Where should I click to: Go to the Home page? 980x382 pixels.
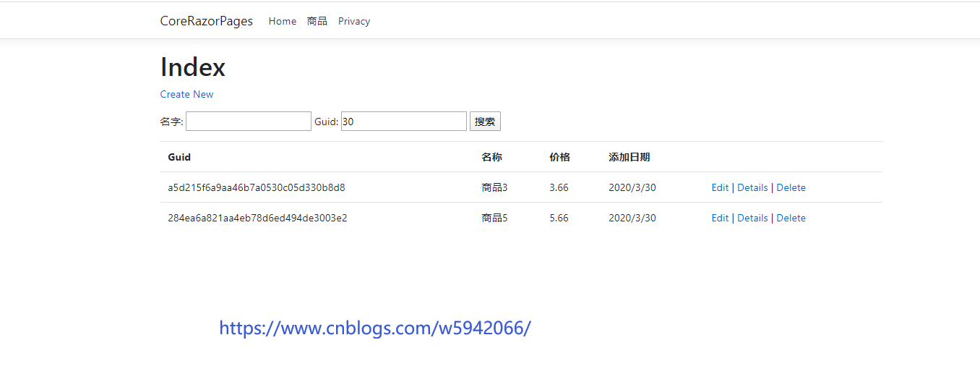tap(282, 21)
